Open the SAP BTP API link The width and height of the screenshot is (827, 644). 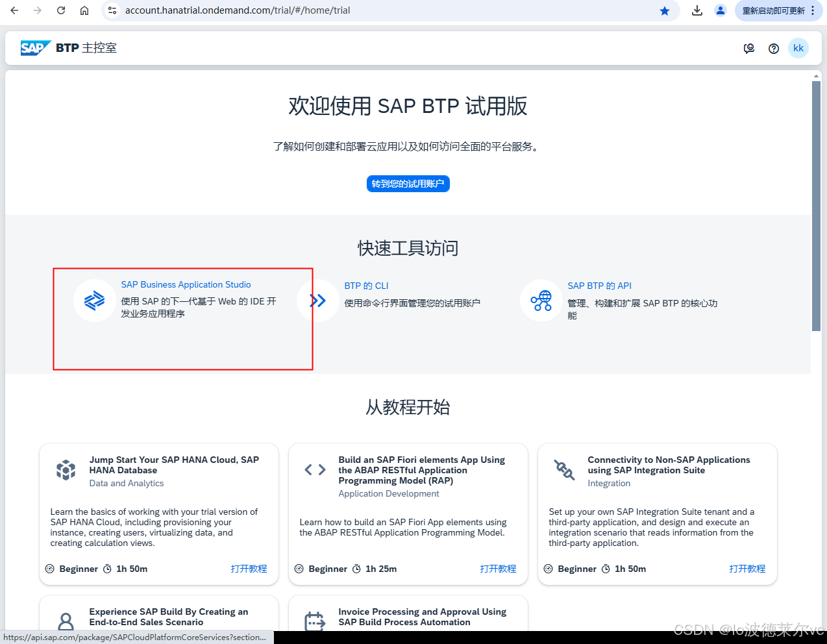coord(599,286)
